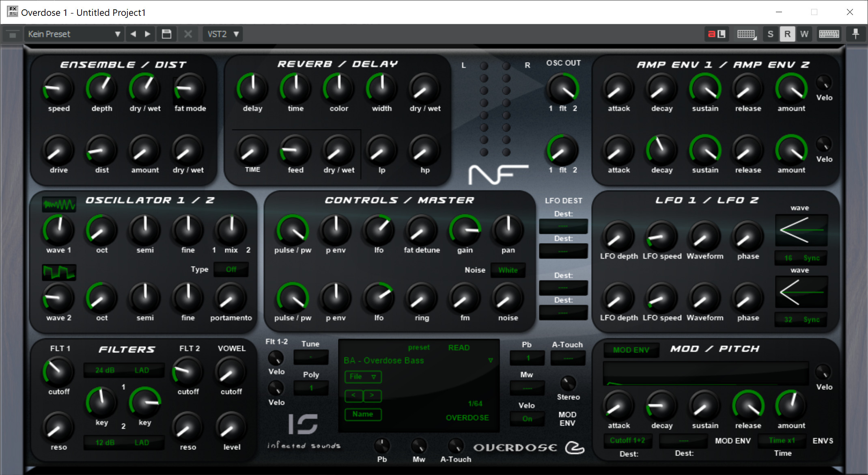Toggle the R automation read button
This screenshot has height=475, width=868.
tap(787, 34)
